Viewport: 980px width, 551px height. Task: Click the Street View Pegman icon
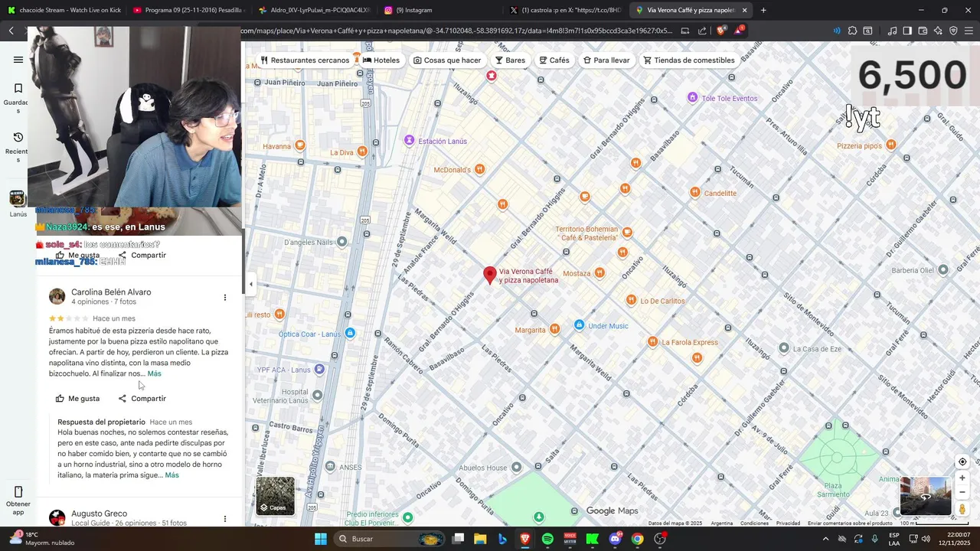pyautogui.click(x=962, y=509)
